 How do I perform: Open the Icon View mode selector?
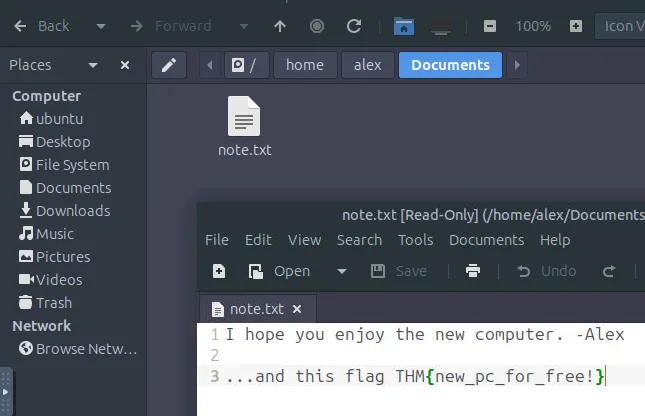click(x=620, y=26)
